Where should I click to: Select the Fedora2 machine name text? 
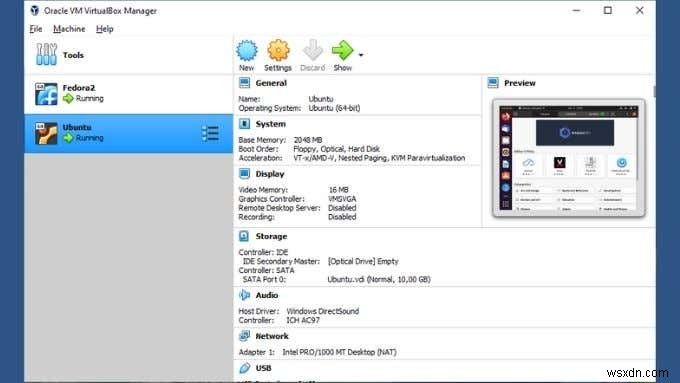pos(78,88)
